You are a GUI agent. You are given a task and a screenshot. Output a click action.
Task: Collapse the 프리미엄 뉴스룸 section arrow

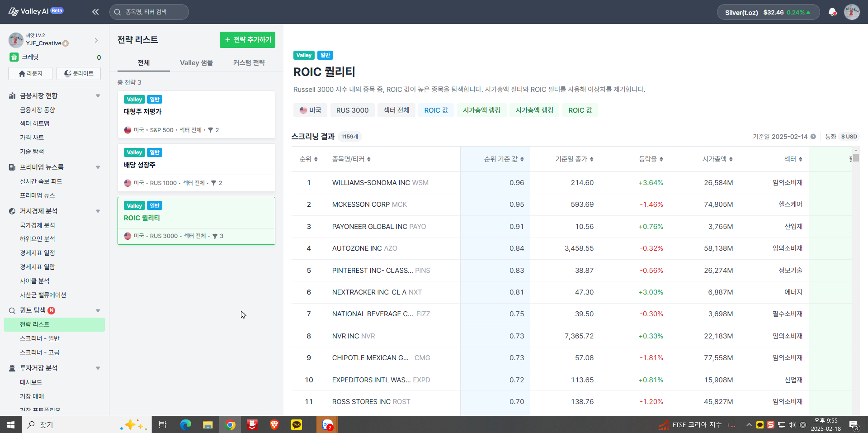(98, 167)
